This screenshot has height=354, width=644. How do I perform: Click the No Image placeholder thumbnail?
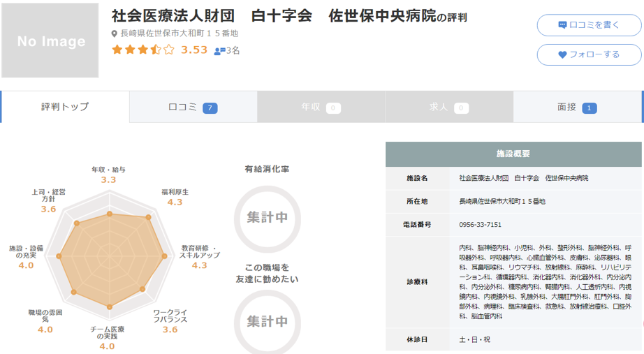tap(50, 40)
